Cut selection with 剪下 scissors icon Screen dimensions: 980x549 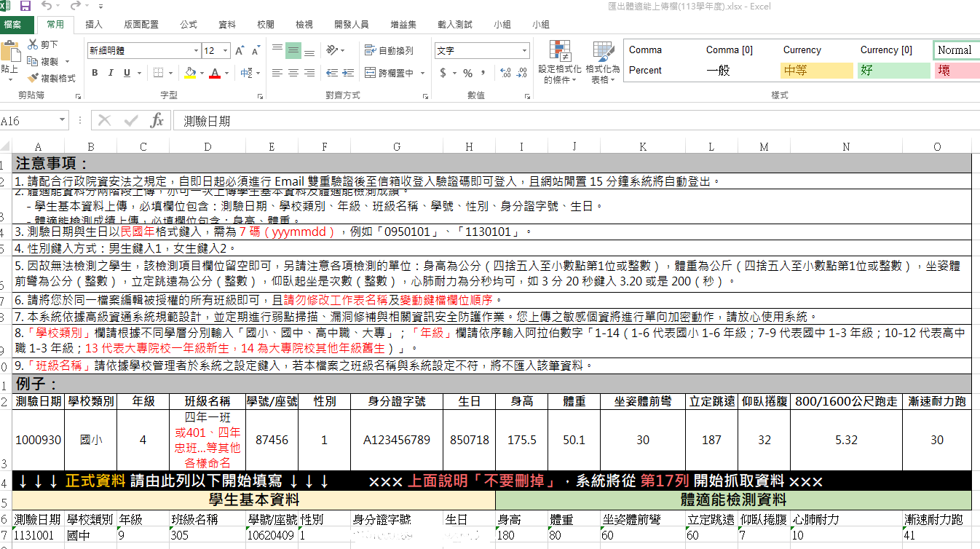43,44
